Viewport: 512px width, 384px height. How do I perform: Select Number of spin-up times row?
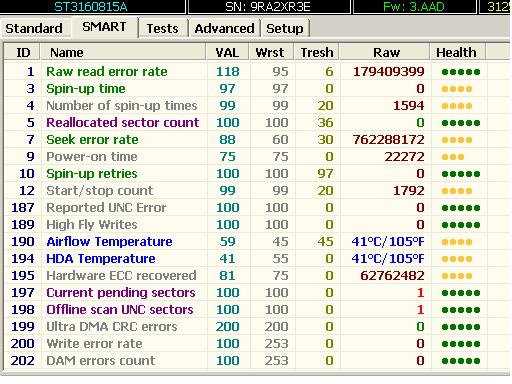pyautogui.click(x=257, y=105)
